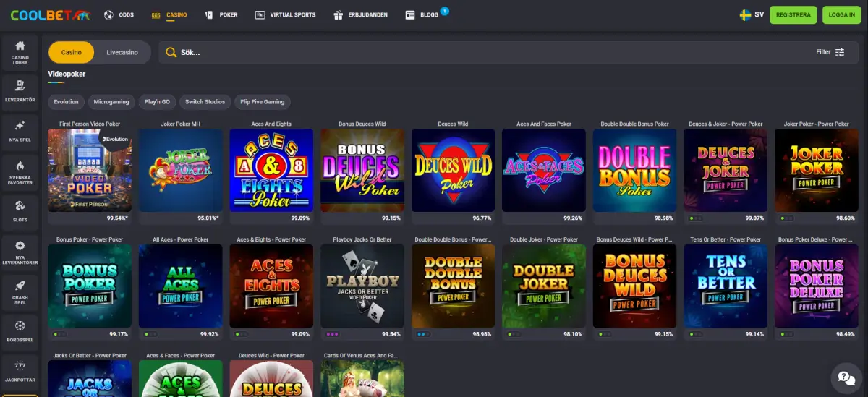Filter by Evolution provider
The height and width of the screenshot is (397, 868).
(66, 102)
